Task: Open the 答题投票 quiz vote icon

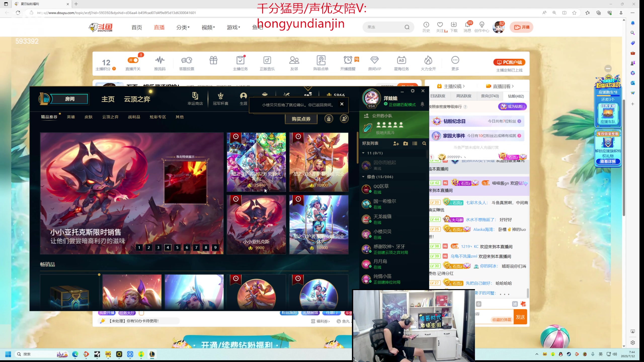Action: pos(187,63)
